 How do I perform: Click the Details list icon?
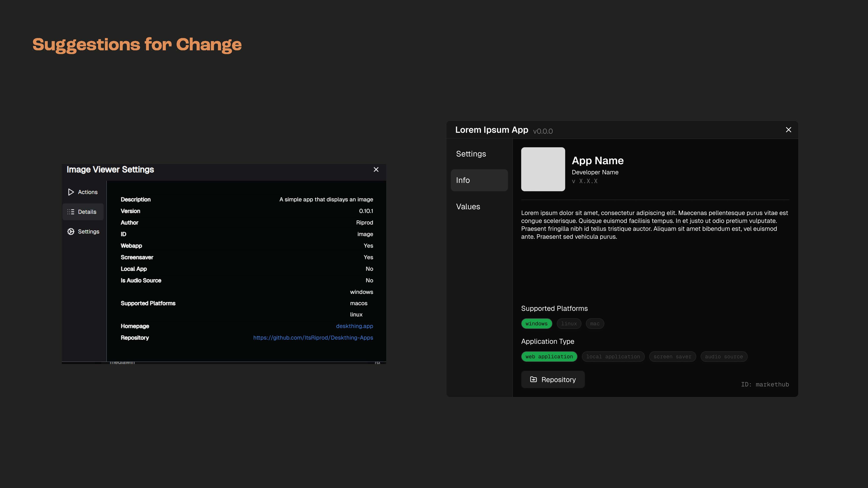click(x=71, y=212)
